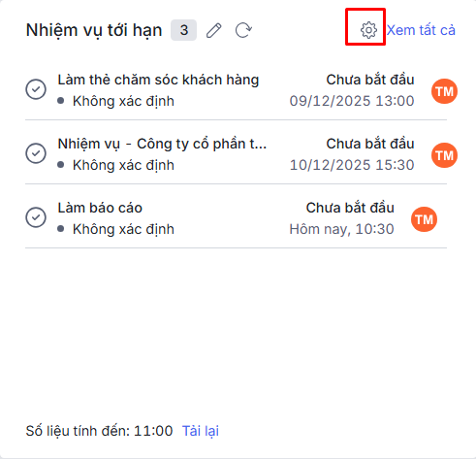Viewport: 476px width, 459px height.
Task: Click the due date 09/12/2025 13:00
Action: pyautogui.click(x=352, y=101)
